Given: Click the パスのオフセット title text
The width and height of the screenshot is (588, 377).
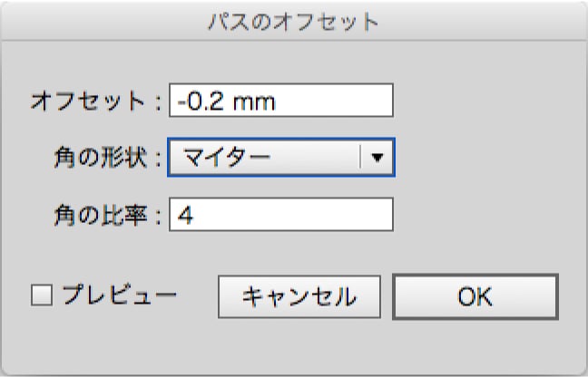Looking at the screenshot, I should tap(293, 21).
